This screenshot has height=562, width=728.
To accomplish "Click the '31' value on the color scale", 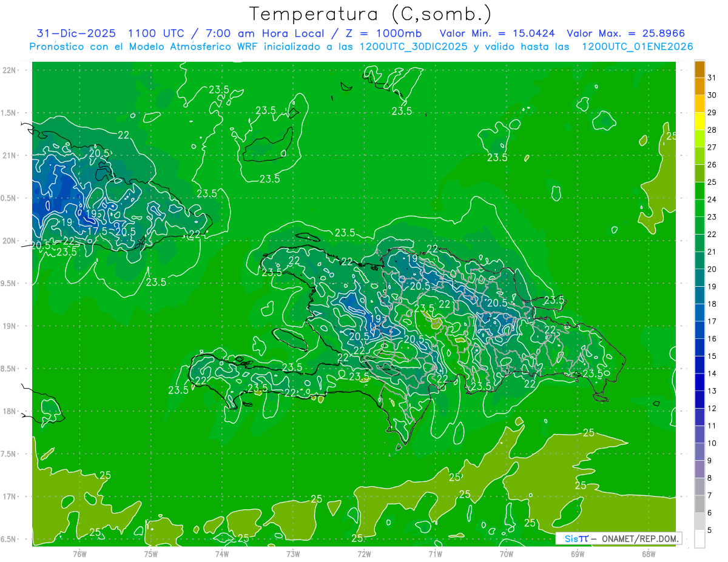I will point(712,77).
